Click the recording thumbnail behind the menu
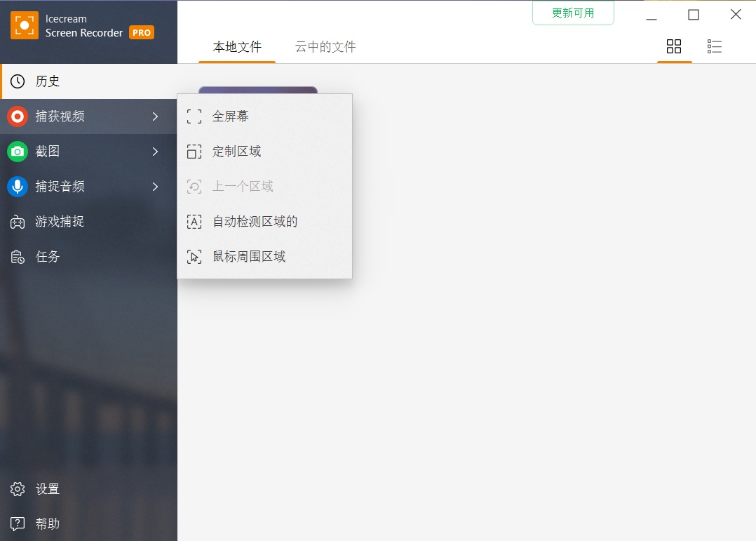Viewport: 756px width, 541px height. 258,91
